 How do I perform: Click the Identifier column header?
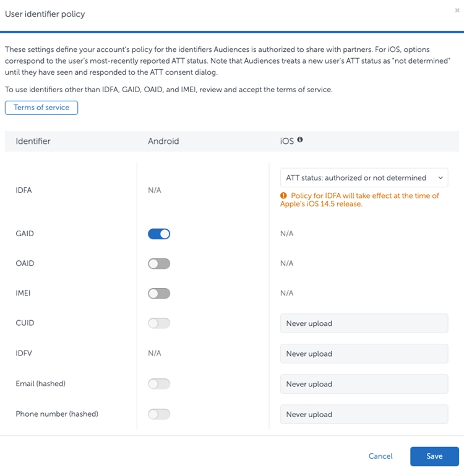click(x=33, y=141)
